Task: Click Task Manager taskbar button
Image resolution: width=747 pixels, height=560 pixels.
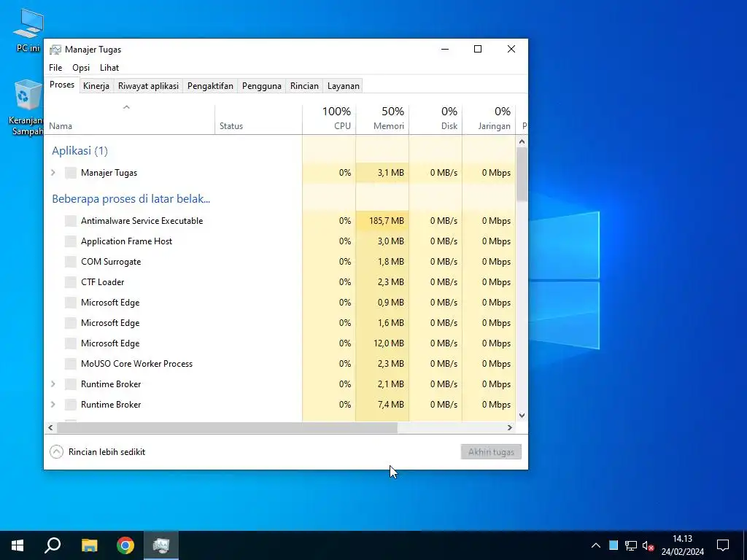Action: [161, 545]
